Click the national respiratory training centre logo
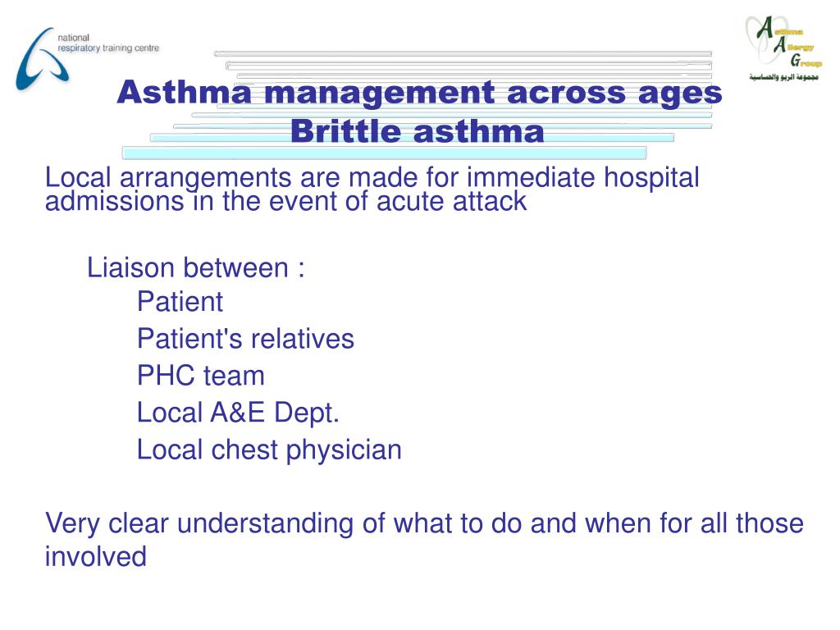 pyautogui.click(x=87, y=58)
